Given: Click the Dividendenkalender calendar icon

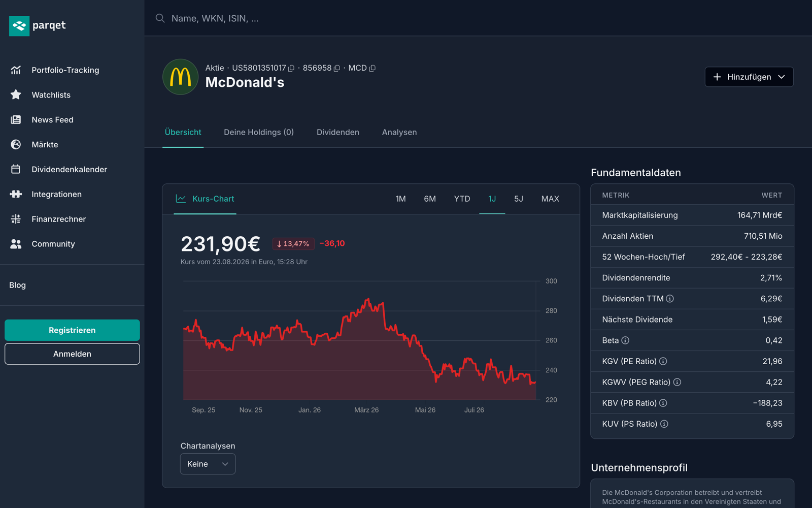Looking at the screenshot, I should point(16,169).
